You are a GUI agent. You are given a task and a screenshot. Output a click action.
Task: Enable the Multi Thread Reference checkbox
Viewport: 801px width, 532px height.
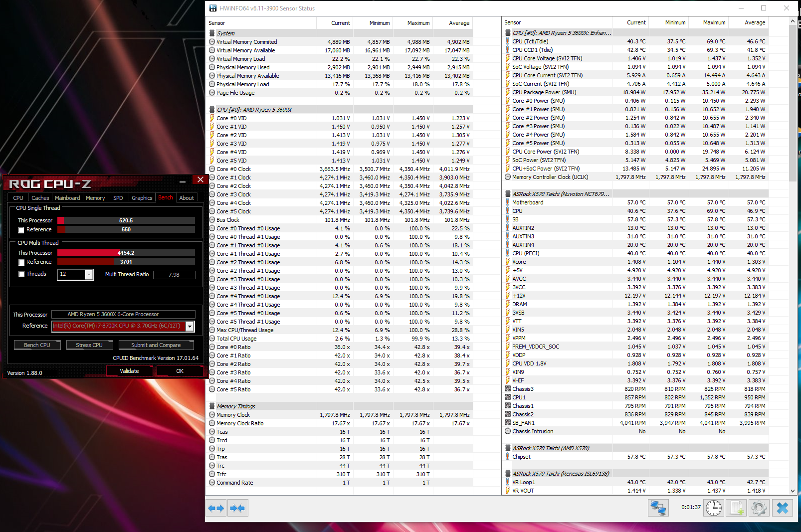pos(21,262)
